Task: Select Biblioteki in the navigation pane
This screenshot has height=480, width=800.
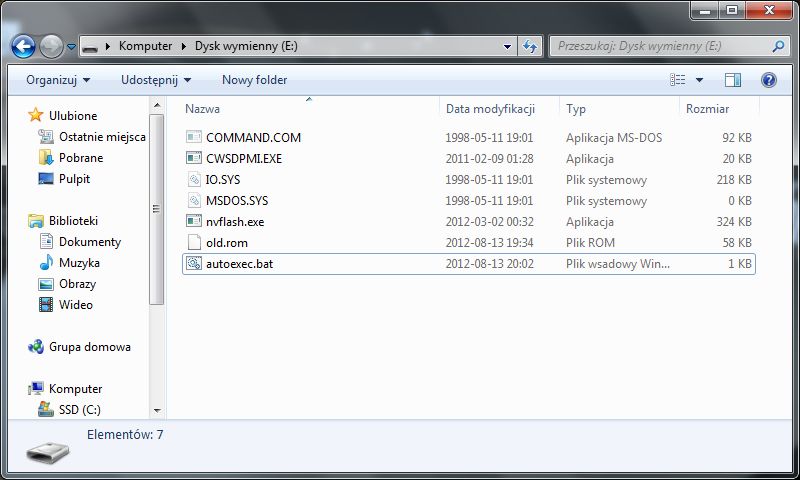Action: click(73, 221)
